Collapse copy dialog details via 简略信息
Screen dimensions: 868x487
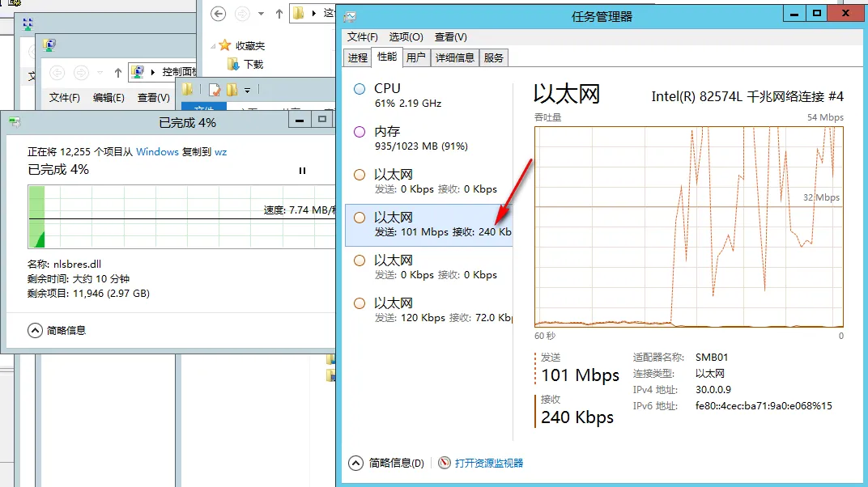point(35,331)
